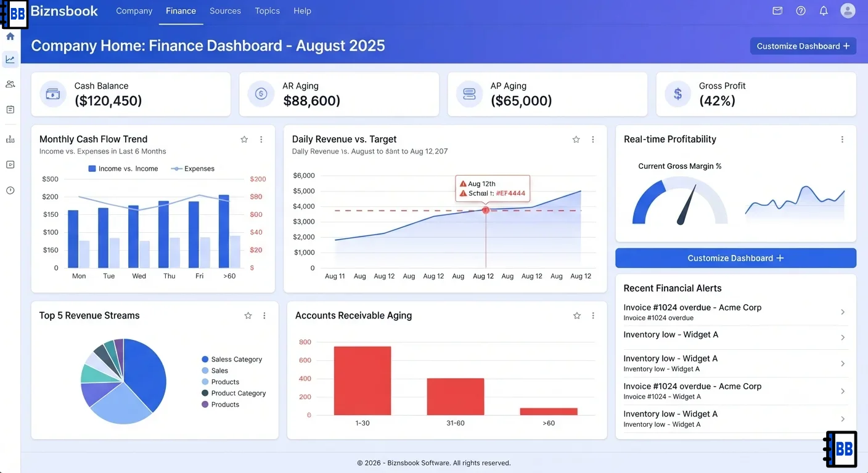
Task: Expand first Invoice #1024 overdue alert chevron
Action: pos(843,312)
